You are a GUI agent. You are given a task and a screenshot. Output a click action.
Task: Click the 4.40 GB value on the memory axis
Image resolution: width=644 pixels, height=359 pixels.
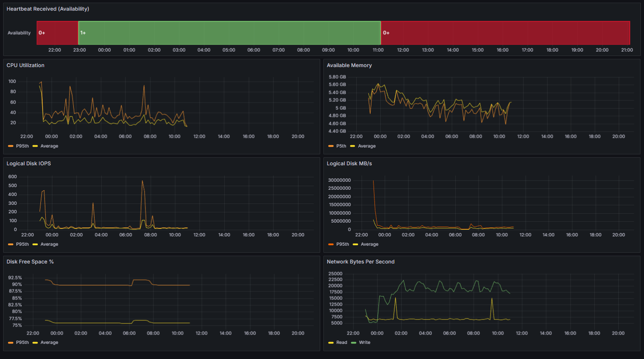point(337,131)
